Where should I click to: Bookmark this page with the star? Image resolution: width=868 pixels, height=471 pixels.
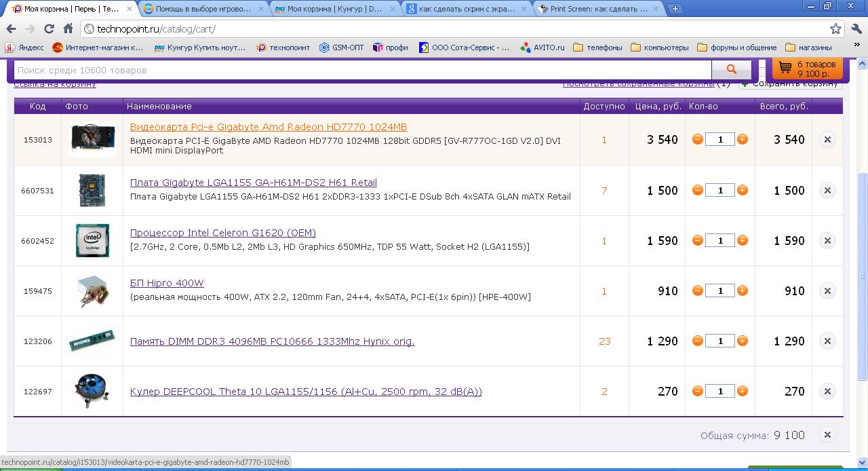point(835,29)
